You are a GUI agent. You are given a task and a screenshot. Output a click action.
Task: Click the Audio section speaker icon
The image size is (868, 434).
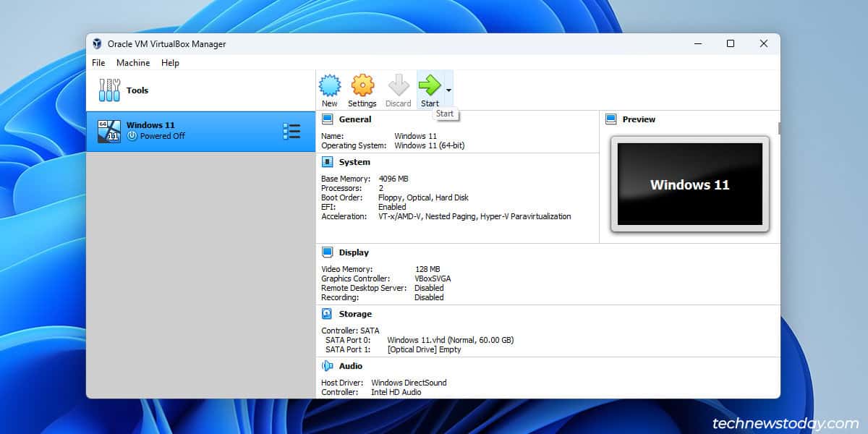[328, 366]
